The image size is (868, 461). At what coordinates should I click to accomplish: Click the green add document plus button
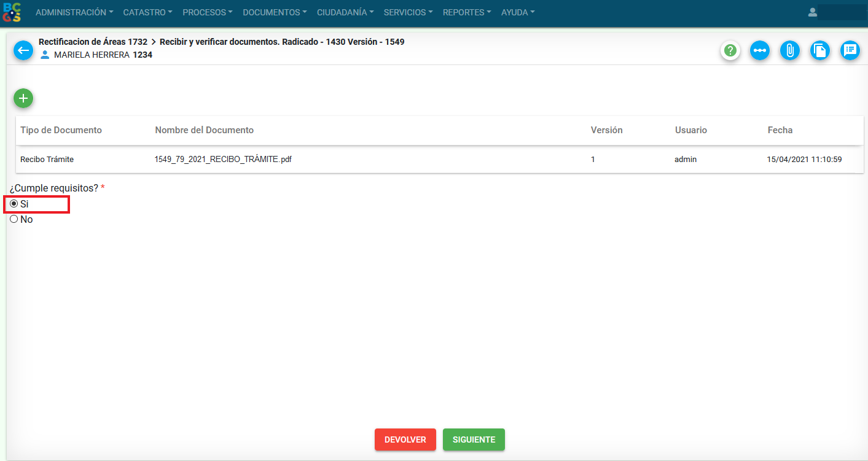[23, 98]
